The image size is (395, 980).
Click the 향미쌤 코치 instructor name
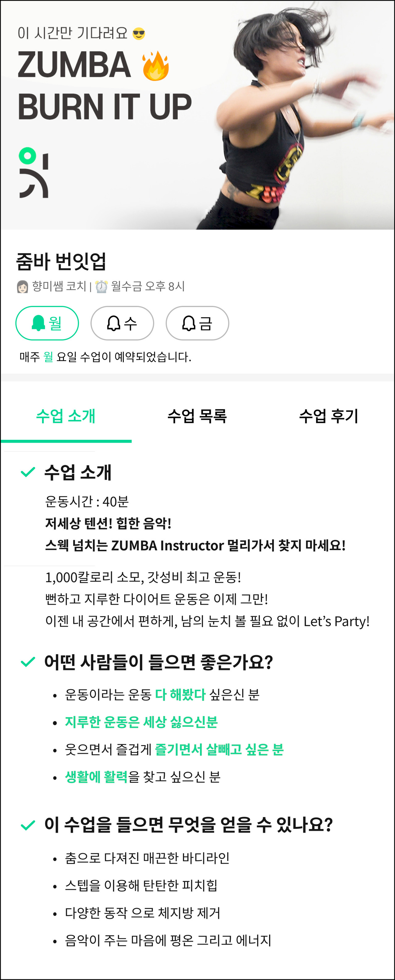(59, 286)
